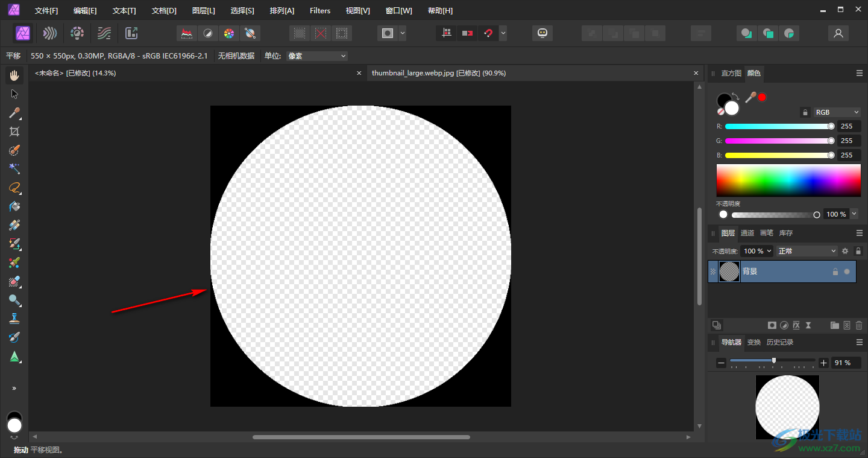Click the navigator zoom out minus button
868x458 pixels.
[x=721, y=363]
